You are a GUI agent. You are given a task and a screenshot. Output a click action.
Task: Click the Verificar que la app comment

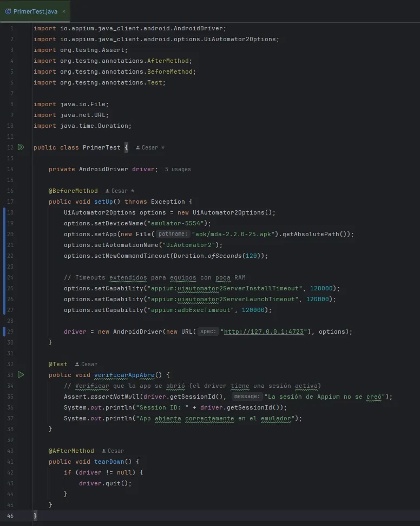coord(192,386)
